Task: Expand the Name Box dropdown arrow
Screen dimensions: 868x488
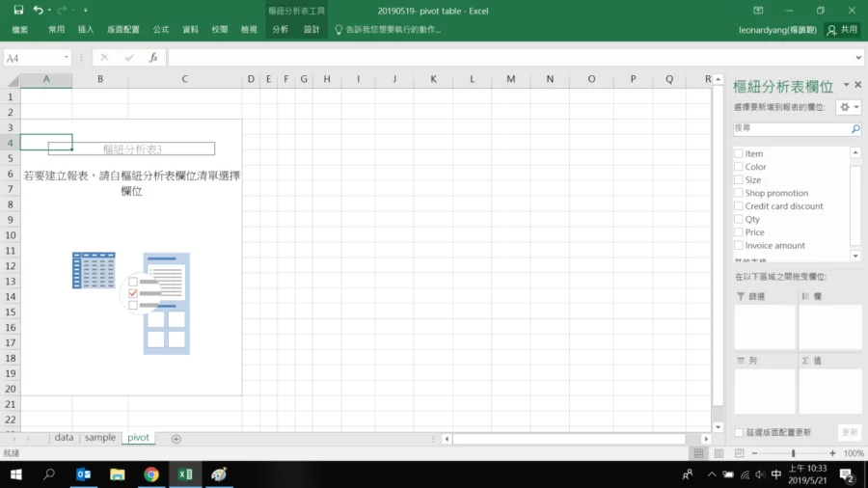Action: 66,58
